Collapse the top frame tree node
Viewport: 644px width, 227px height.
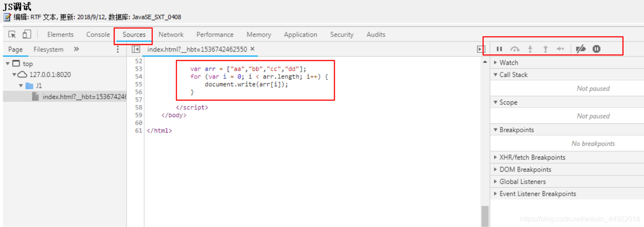[x=7, y=64]
